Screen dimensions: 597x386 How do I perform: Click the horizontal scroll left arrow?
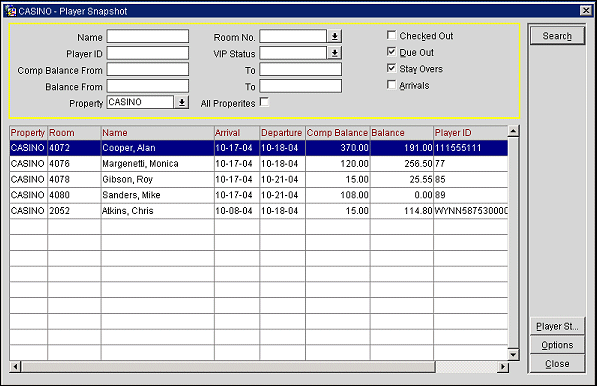pos(15,367)
